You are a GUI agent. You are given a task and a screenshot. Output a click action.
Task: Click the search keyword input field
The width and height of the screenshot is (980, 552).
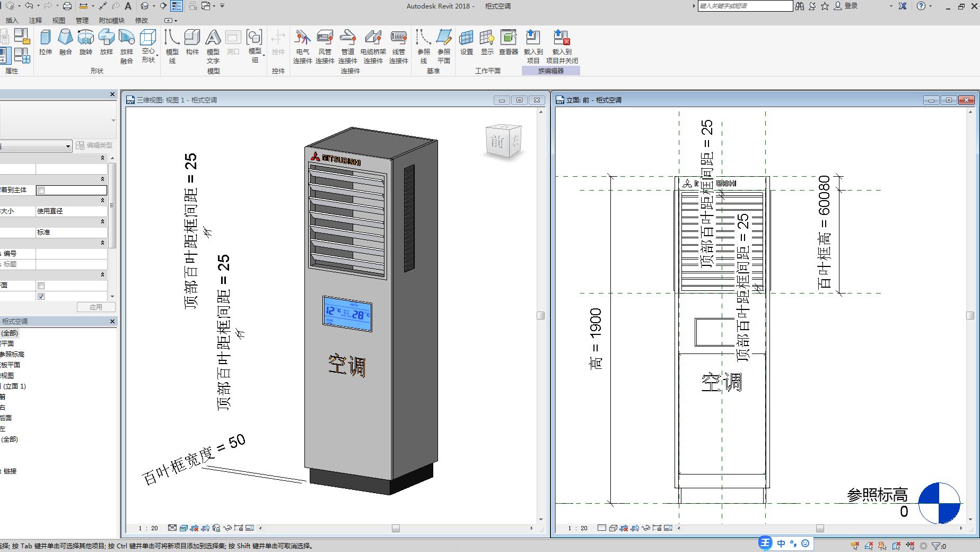click(745, 6)
